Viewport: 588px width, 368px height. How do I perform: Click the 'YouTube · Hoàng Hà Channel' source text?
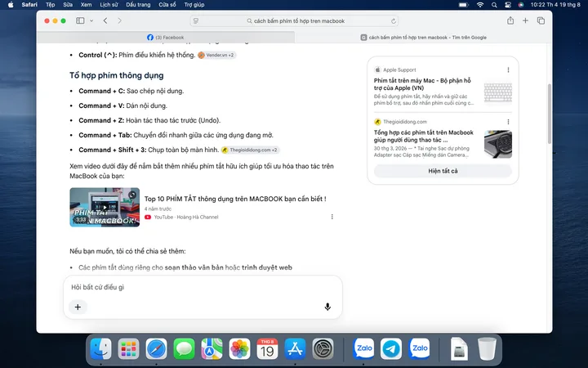(186, 217)
